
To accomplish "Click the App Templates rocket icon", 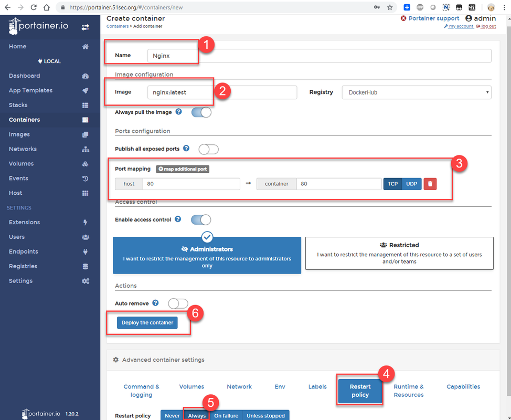I will click(86, 91).
